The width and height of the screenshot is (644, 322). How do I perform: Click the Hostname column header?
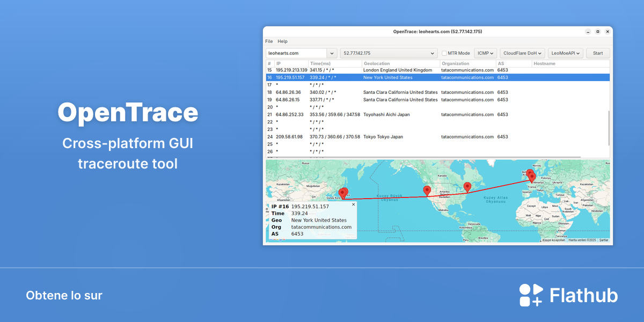pyautogui.click(x=570, y=63)
